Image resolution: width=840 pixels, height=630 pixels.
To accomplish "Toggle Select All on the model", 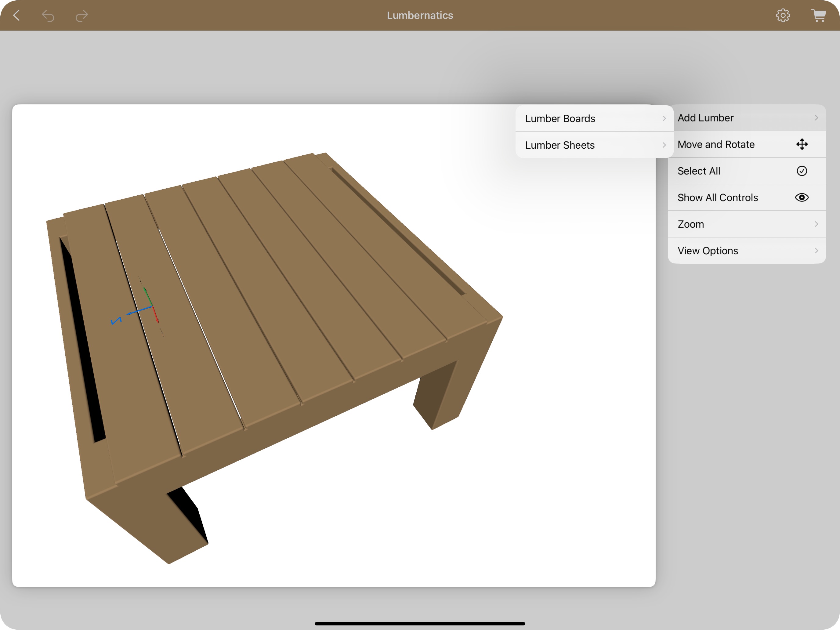I will click(x=699, y=171).
